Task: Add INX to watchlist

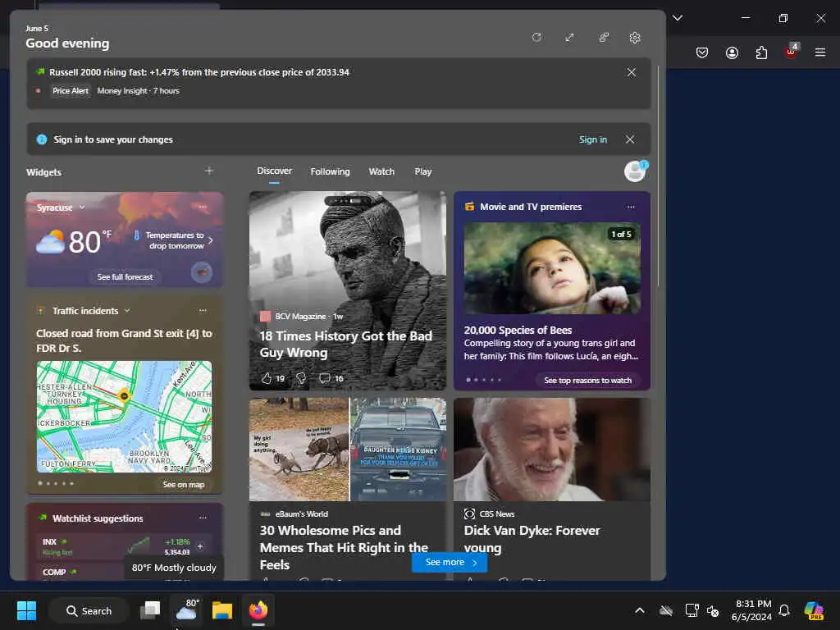Action: tap(200, 546)
